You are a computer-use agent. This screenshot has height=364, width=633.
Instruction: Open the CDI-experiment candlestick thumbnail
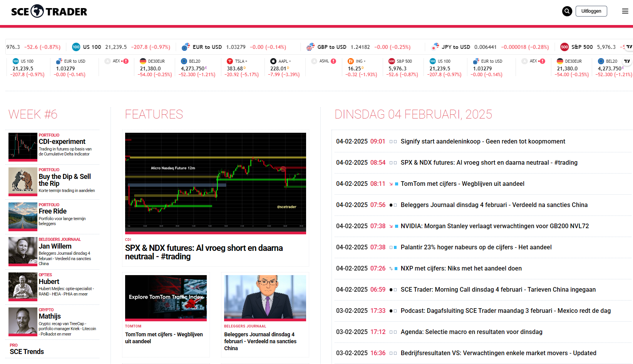[x=23, y=147]
